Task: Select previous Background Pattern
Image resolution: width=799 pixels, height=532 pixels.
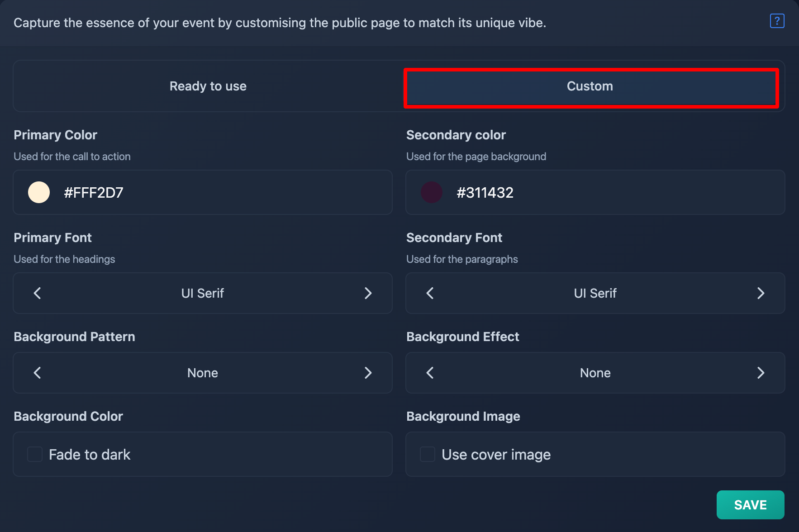Action: tap(38, 373)
